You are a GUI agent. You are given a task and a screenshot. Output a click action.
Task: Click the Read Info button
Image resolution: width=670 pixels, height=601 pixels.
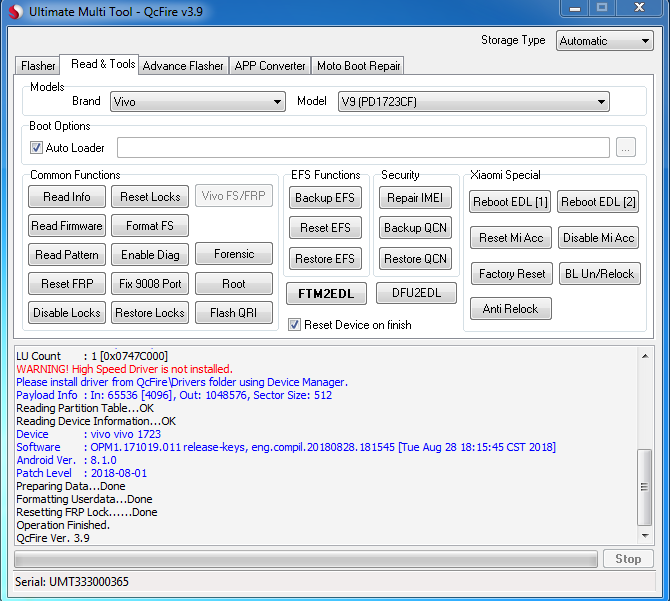pos(67,196)
